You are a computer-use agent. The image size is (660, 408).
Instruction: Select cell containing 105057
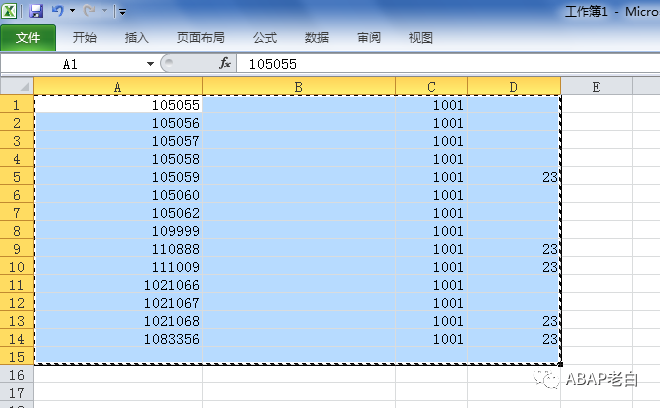point(118,140)
